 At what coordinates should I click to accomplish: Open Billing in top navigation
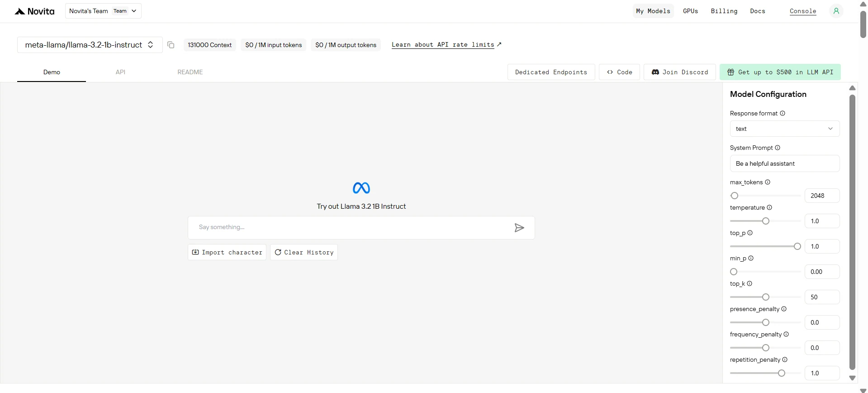click(x=724, y=11)
